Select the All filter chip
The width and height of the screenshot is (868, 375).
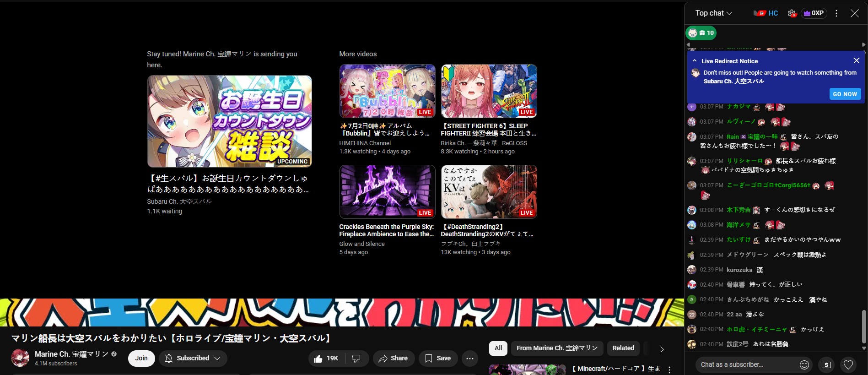(498, 348)
